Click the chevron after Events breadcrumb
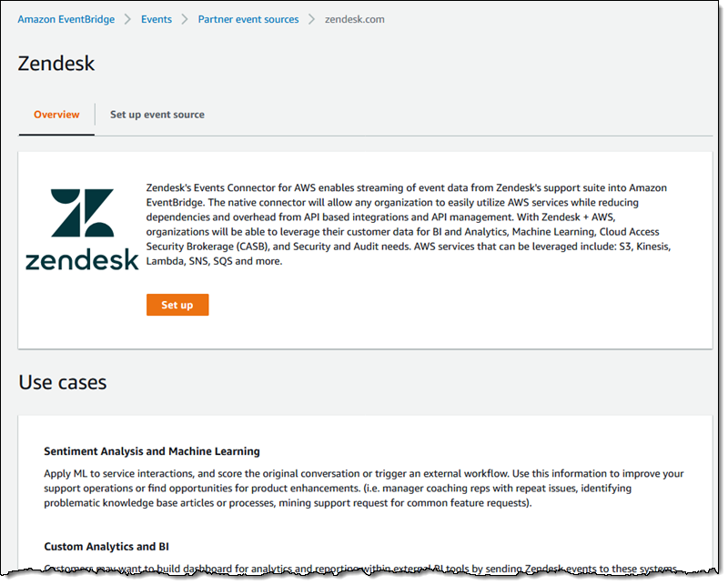728x585 pixels. pyautogui.click(x=185, y=19)
